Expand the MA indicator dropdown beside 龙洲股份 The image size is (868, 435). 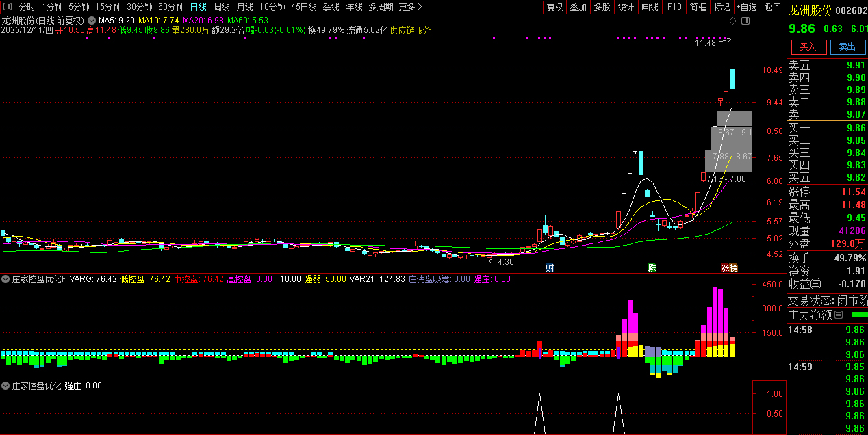click(92, 21)
